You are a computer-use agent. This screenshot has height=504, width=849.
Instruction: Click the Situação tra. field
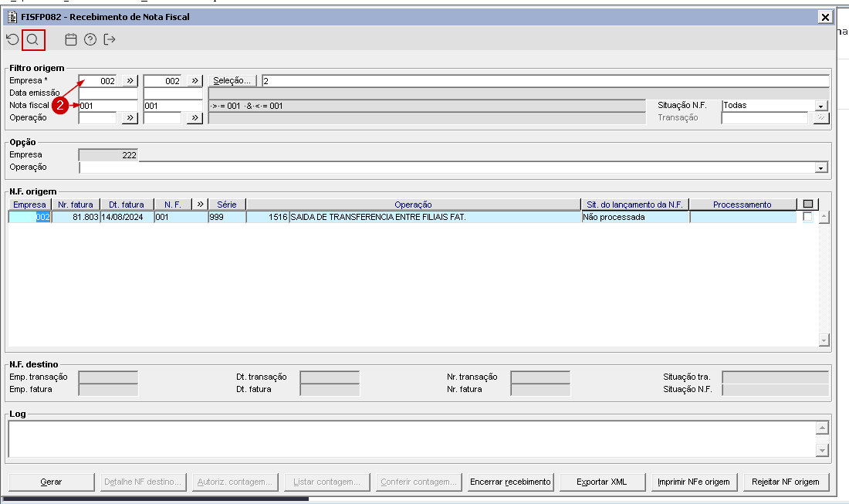(776, 377)
